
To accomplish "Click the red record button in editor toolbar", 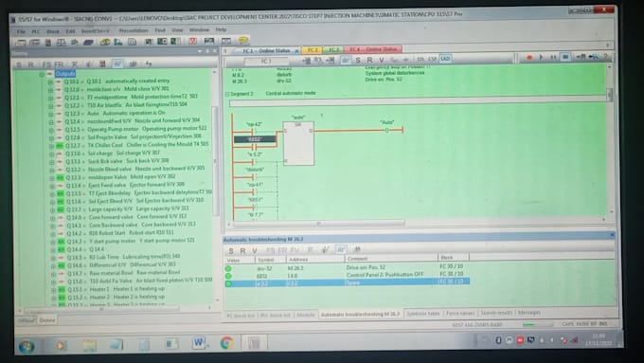I will 529,58.
